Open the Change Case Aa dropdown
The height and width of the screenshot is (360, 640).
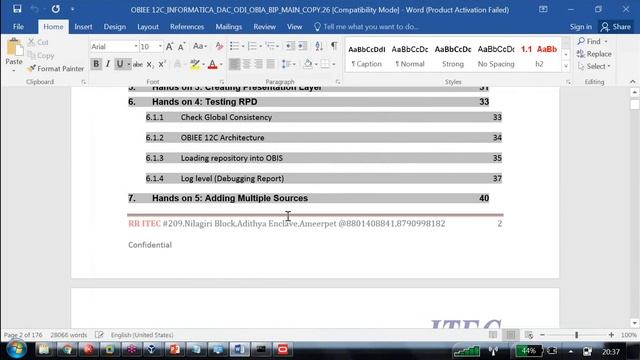200,47
